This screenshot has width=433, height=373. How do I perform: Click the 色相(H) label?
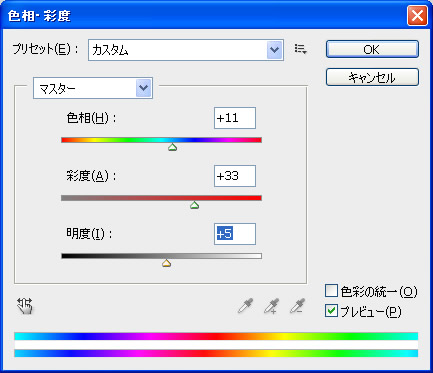click(x=91, y=118)
